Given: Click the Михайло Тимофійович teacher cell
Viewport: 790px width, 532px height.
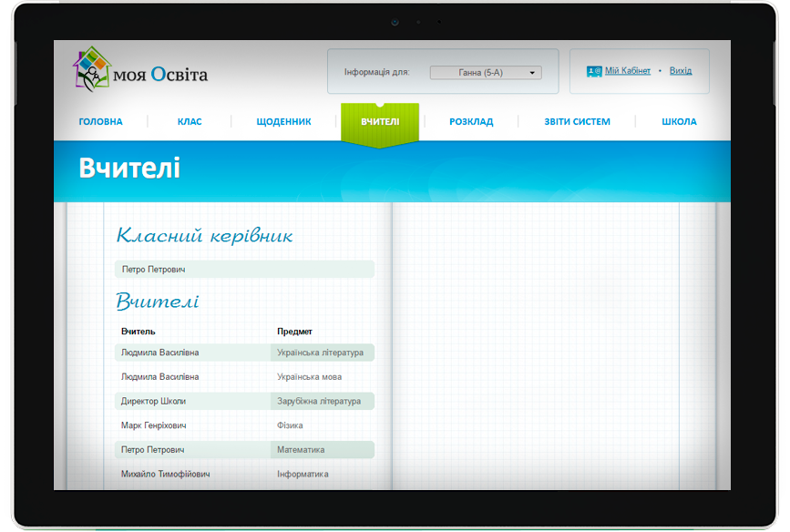Looking at the screenshot, I should coord(165,474).
